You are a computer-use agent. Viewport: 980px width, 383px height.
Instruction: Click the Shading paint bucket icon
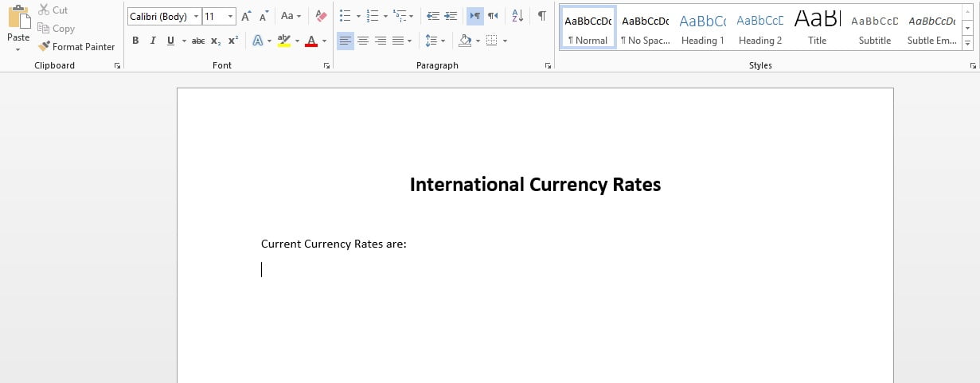click(x=465, y=41)
